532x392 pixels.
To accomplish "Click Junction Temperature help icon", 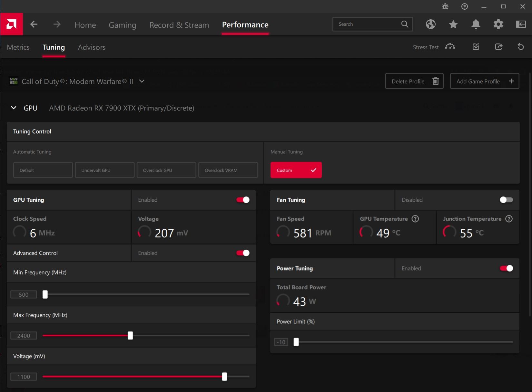I will (x=509, y=219).
